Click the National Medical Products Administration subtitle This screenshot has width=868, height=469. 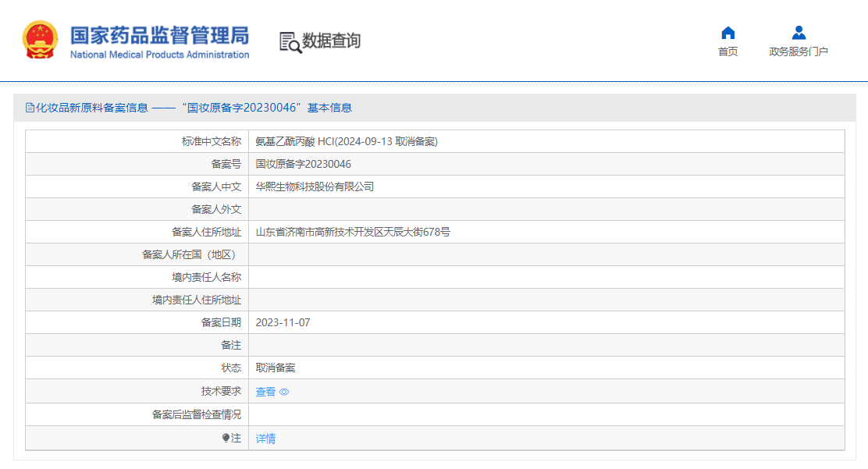pos(159,55)
